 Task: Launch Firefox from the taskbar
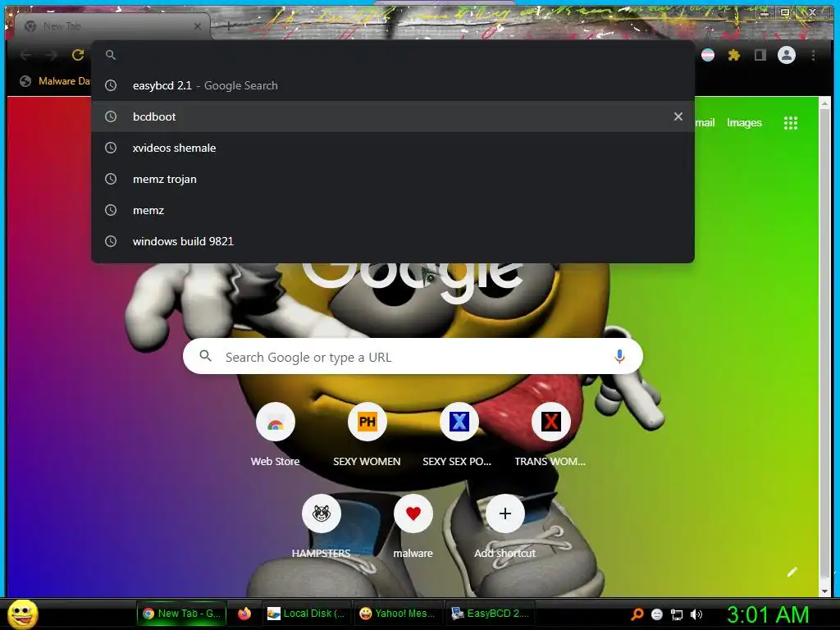coord(244,614)
